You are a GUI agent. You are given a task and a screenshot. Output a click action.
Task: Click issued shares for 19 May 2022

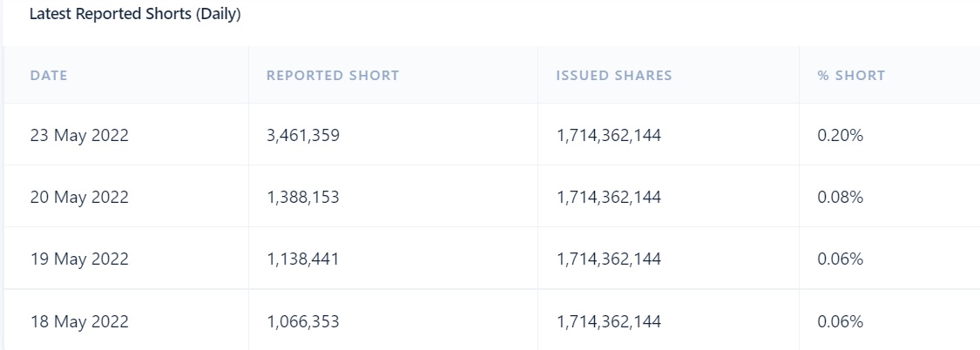tap(609, 259)
